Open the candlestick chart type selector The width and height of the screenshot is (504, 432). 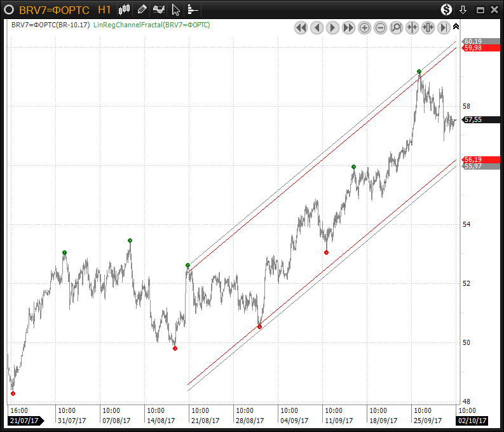(125, 10)
